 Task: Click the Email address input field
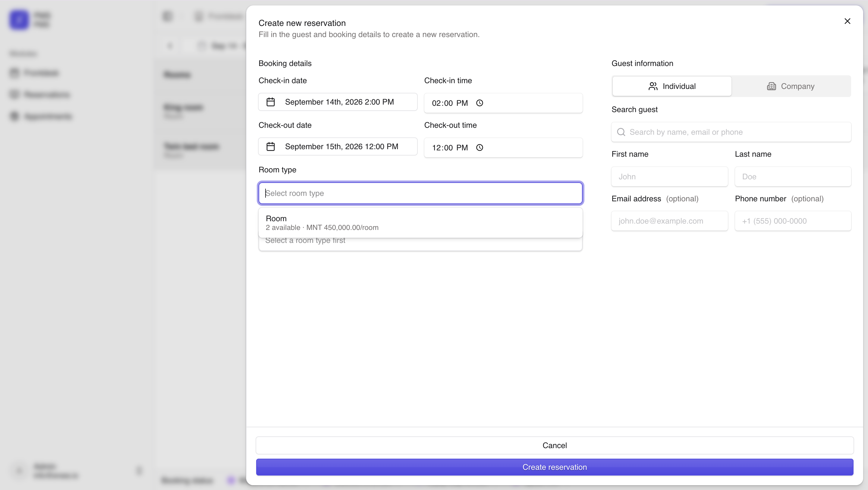click(669, 221)
